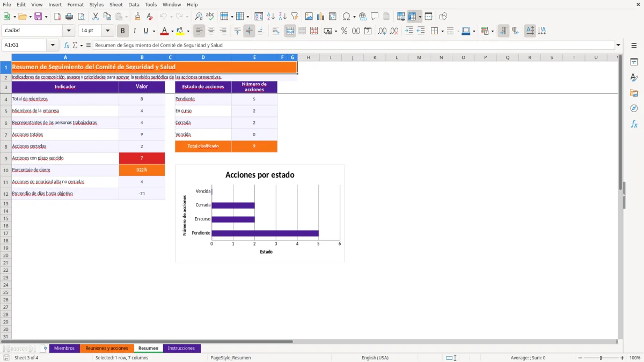Clear direct formatting
This screenshot has width=644, height=362.
tap(149, 17)
